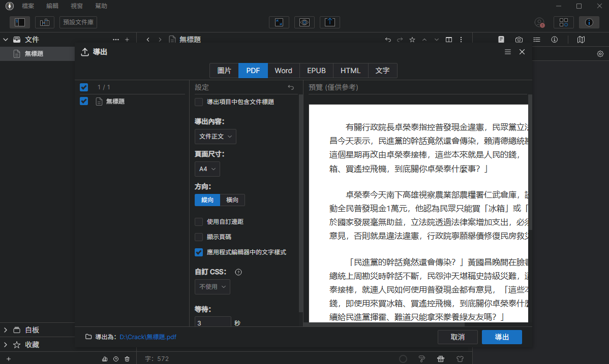Add new document with plus beside 文件
609x364 pixels.
(127, 40)
